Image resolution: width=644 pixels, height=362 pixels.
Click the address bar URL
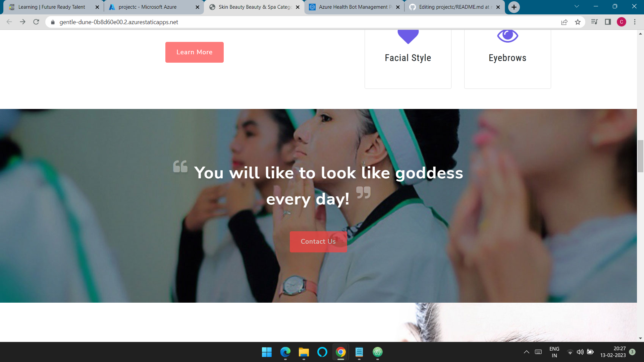click(119, 22)
